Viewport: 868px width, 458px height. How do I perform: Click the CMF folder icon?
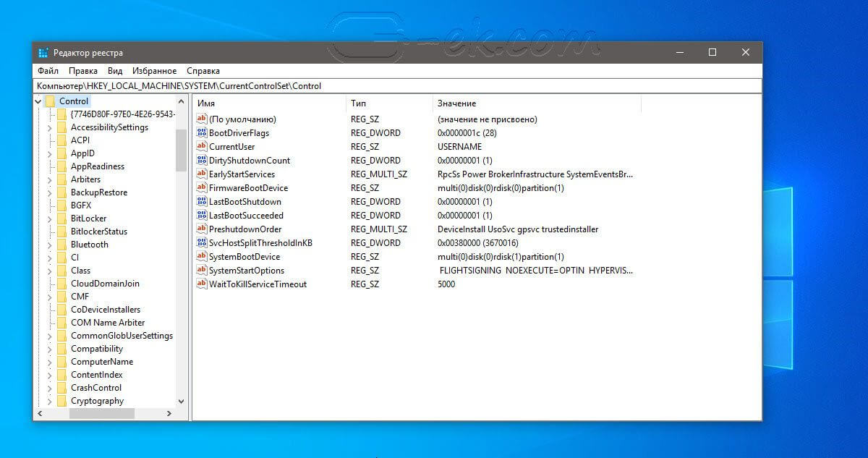(x=61, y=297)
